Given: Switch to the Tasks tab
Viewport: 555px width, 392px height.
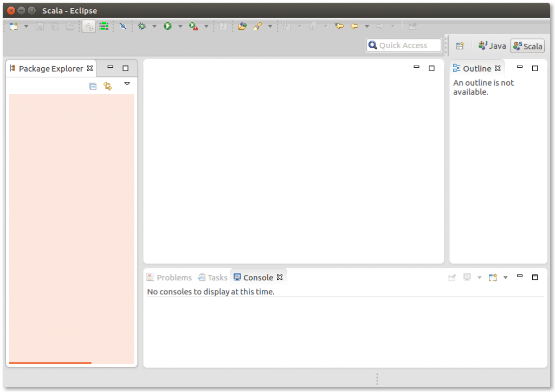Looking at the screenshot, I should coord(212,277).
